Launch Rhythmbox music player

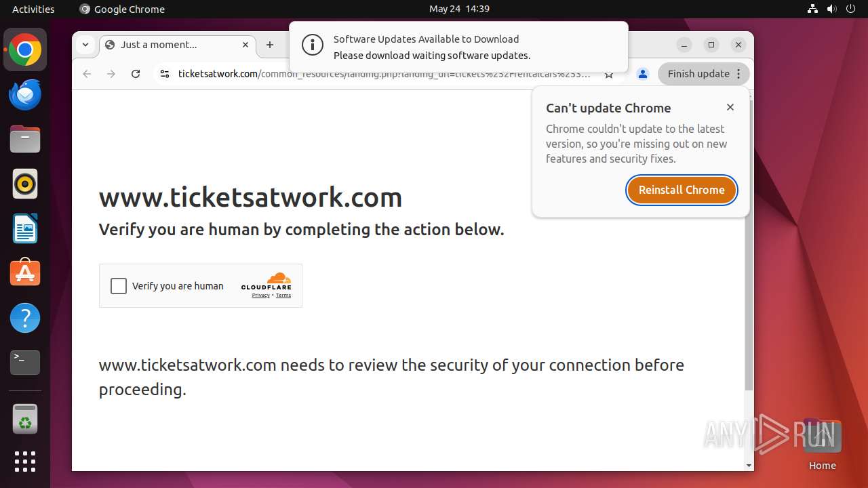(25, 184)
